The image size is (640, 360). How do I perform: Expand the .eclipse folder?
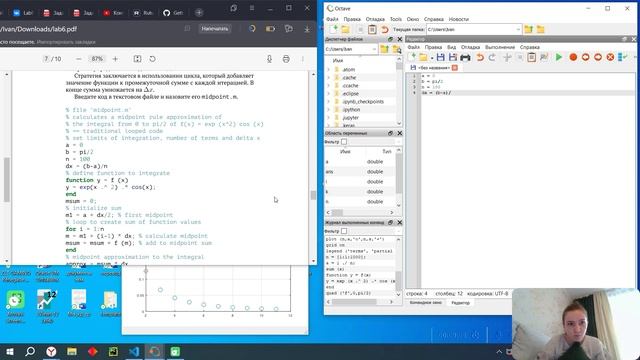[x=329, y=93]
